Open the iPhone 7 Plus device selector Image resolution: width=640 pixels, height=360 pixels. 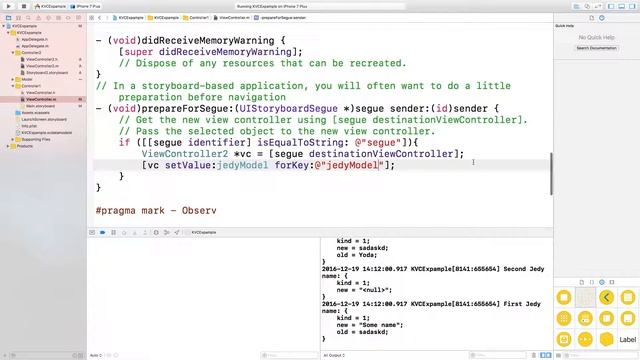tap(86, 7)
